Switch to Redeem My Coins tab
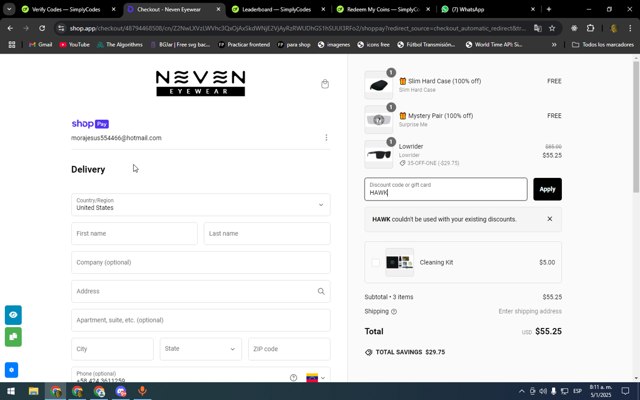Viewport: 640px width, 400px height. (x=382, y=9)
